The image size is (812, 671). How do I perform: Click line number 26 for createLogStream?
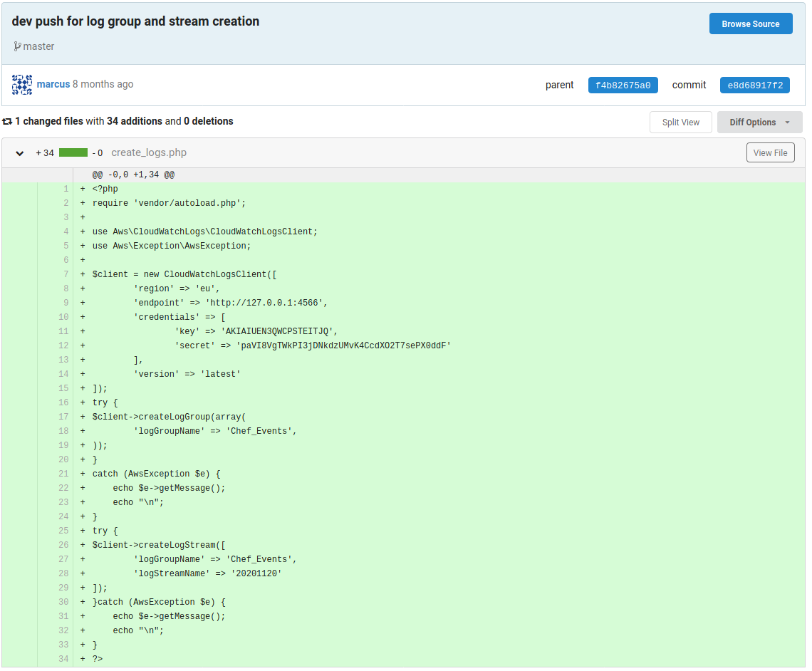[x=63, y=546]
